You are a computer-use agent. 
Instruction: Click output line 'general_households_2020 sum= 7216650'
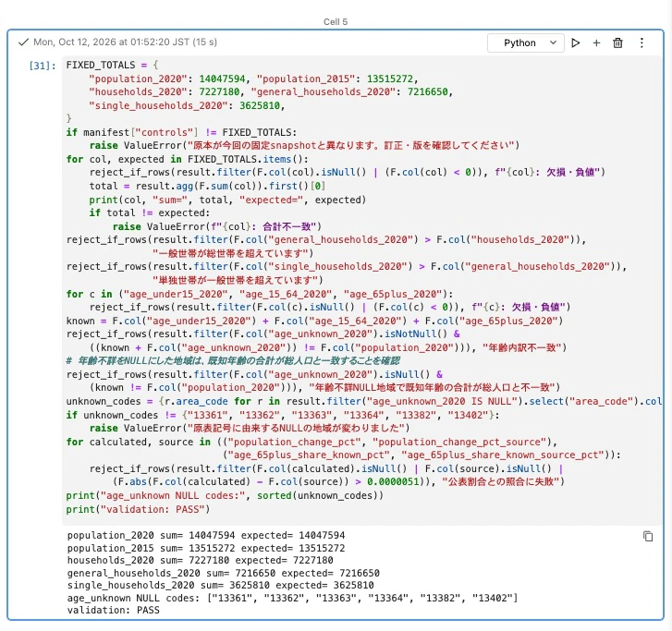(x=224, y=573)
